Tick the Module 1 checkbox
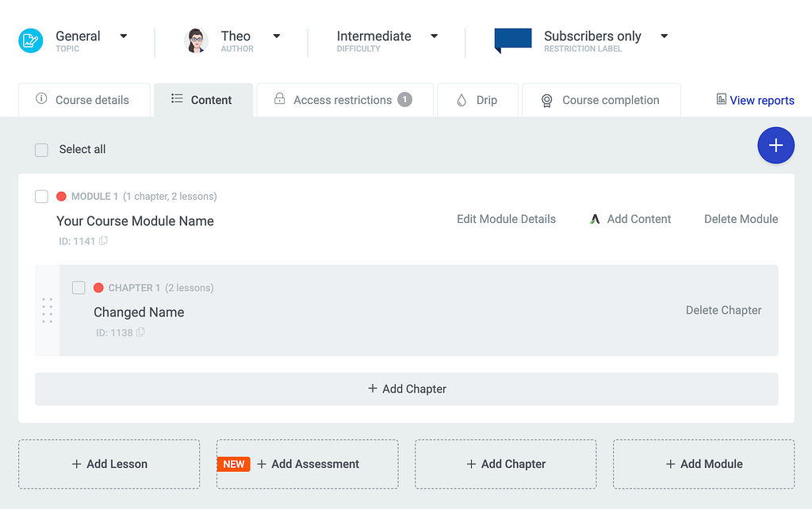Screen dimensions: 812x509 (x=42, y=197)
